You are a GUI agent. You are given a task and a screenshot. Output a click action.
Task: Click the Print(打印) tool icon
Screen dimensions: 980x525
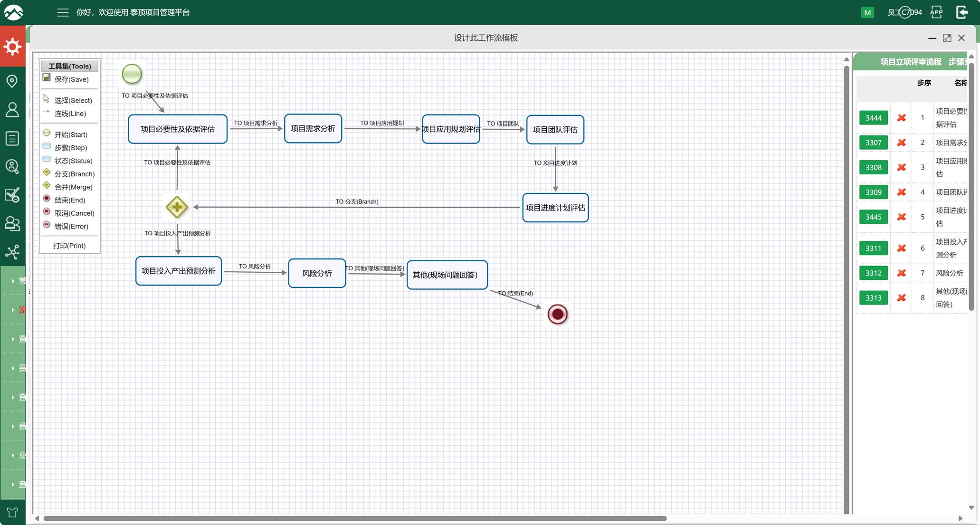click(x=71, y=245)
